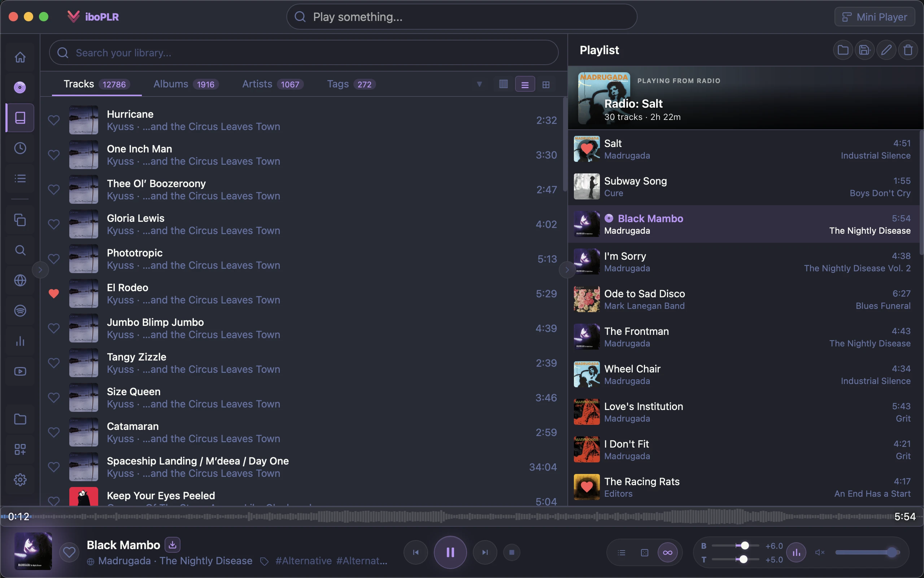This screenshot has height=578, width=924.
Task: Collapse the playlist panel chevron
Action: [567, 270]
